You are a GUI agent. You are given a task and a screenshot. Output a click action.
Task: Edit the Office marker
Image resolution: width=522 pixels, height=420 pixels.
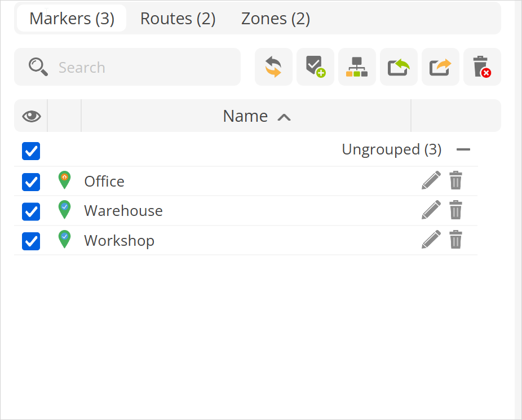point(431,181)
